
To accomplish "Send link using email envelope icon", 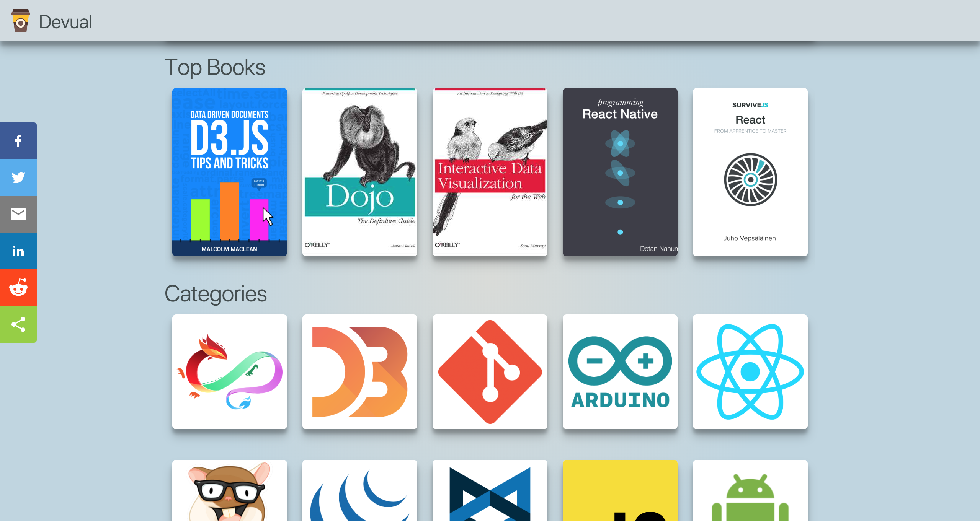I will pyautogui.click(x=18, y=214).
